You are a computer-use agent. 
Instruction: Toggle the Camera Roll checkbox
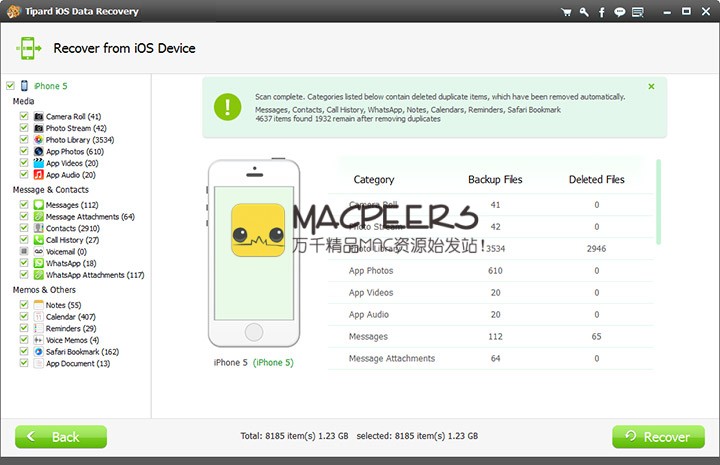(x=24, y=116)
